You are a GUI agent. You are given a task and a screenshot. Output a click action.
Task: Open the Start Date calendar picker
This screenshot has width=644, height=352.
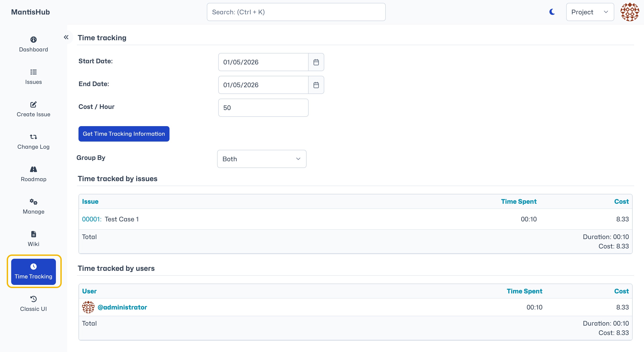[316, 62]
